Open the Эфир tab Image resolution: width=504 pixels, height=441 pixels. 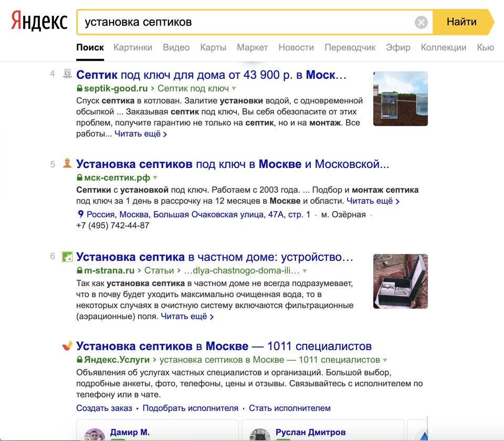[398, 48]
